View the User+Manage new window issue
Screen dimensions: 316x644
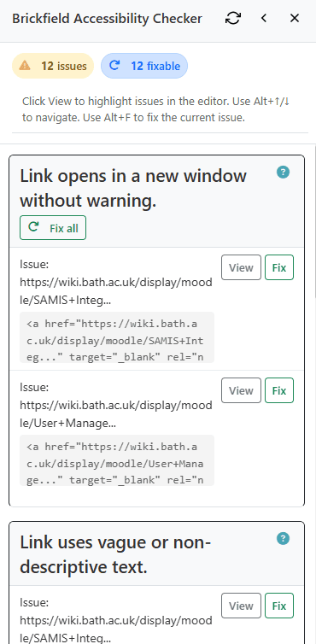(241, 390)
